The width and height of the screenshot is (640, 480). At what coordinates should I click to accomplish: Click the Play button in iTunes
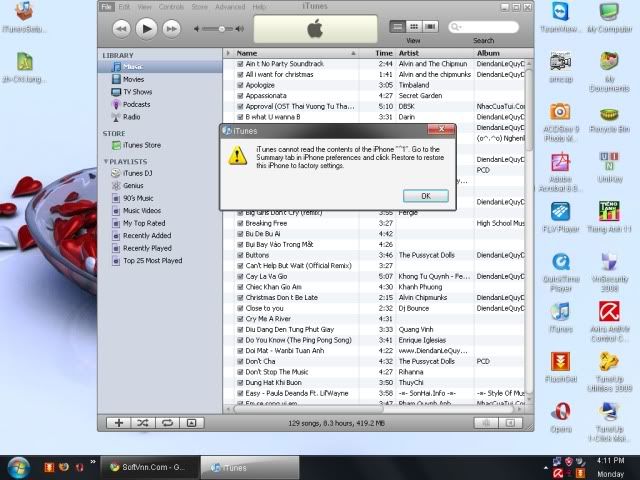[x=146, y=29]
